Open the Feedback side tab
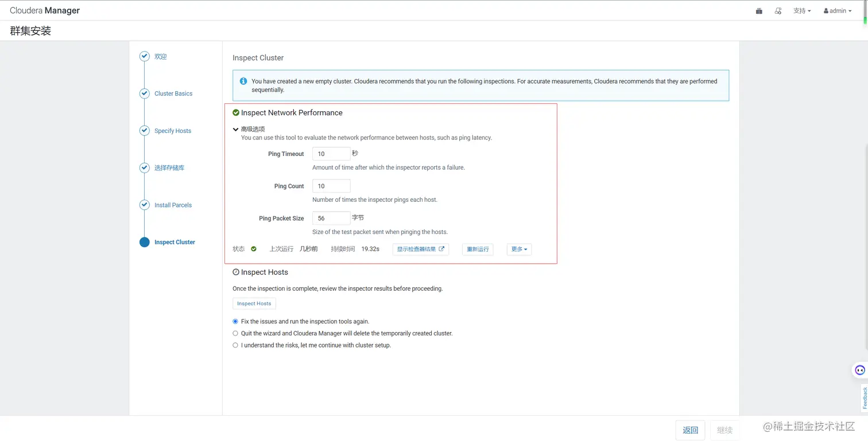The height and width of the screenshot is (445, 868). tap(864, 397)
